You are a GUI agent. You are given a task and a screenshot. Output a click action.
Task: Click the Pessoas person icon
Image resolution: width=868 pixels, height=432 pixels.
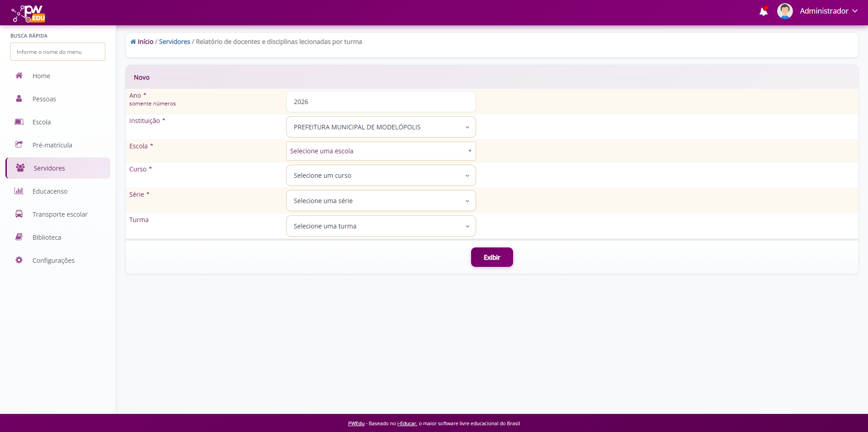coord(19,99)
